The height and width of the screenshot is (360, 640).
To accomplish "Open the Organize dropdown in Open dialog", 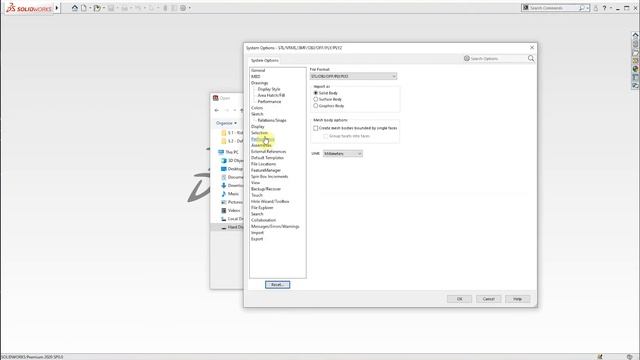I will click(x=227, y=123).
